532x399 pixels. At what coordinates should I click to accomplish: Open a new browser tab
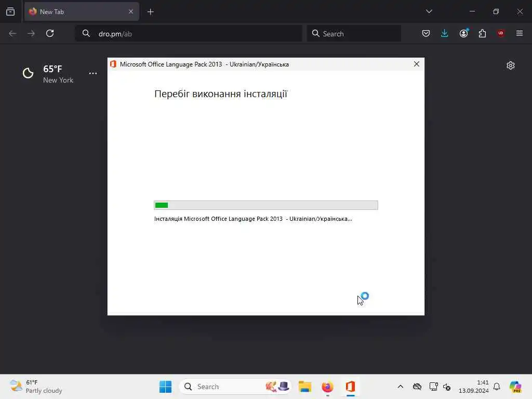coord(151,12)
